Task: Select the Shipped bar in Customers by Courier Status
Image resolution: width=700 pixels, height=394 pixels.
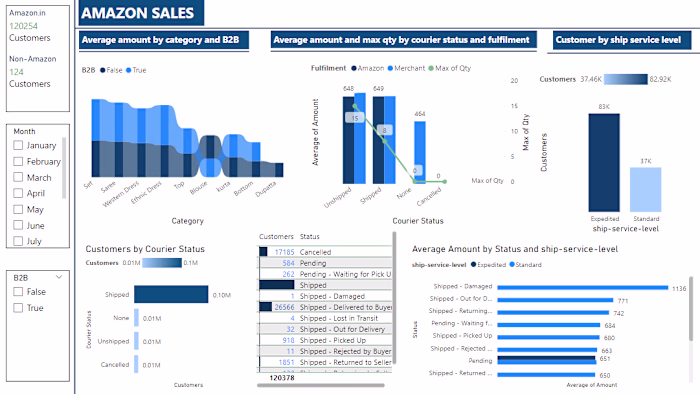Action: tap(171, 294)
